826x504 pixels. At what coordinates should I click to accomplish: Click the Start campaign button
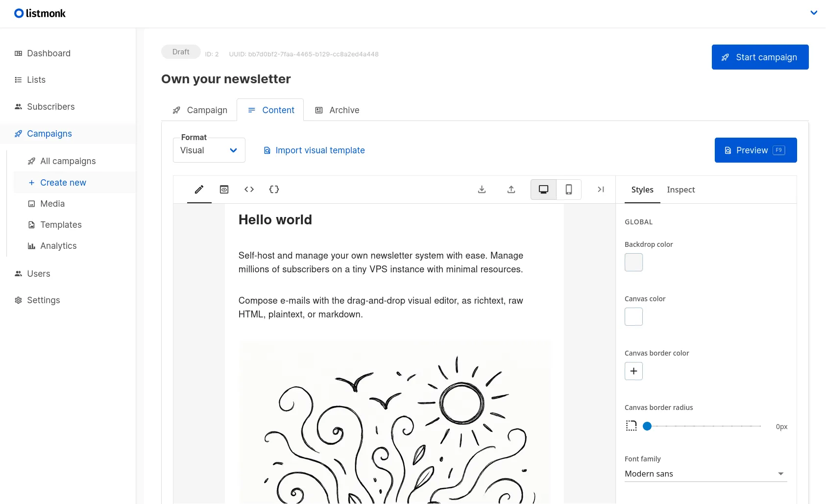(760, 57)
